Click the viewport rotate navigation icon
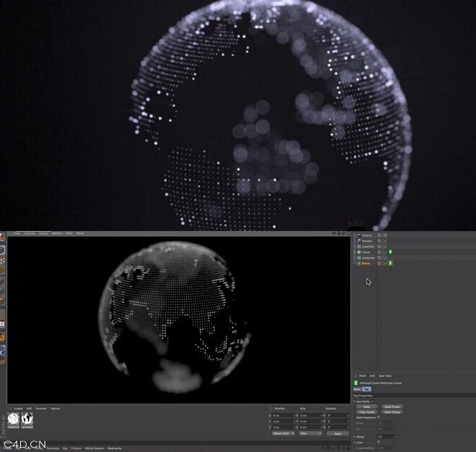476x452 pixels. point(343,233)
